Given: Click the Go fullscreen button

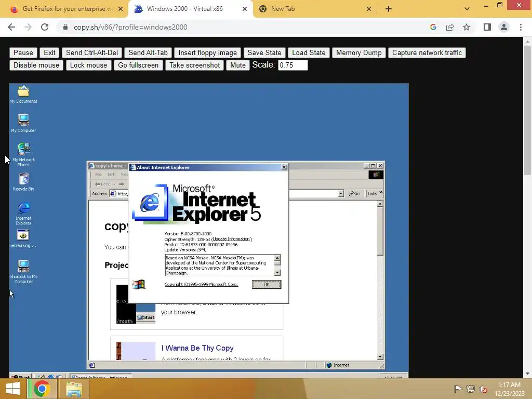Looking at the screenshot, I should point(138,65).
